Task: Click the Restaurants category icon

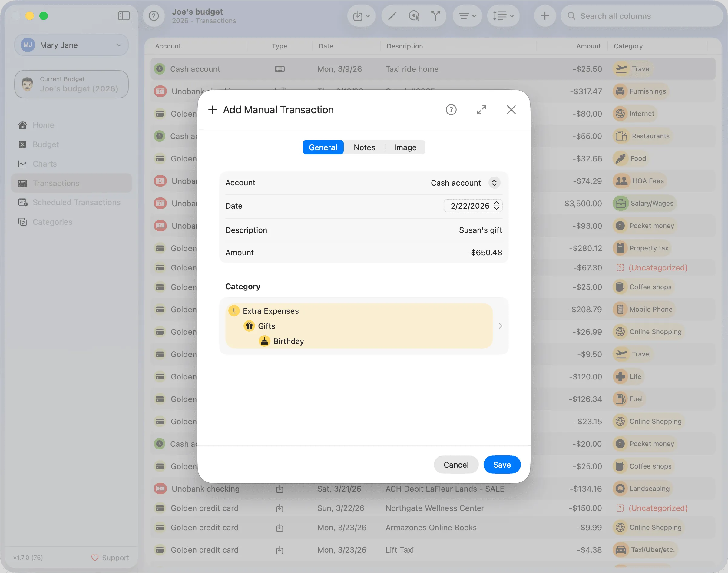Action: point(621,136)
